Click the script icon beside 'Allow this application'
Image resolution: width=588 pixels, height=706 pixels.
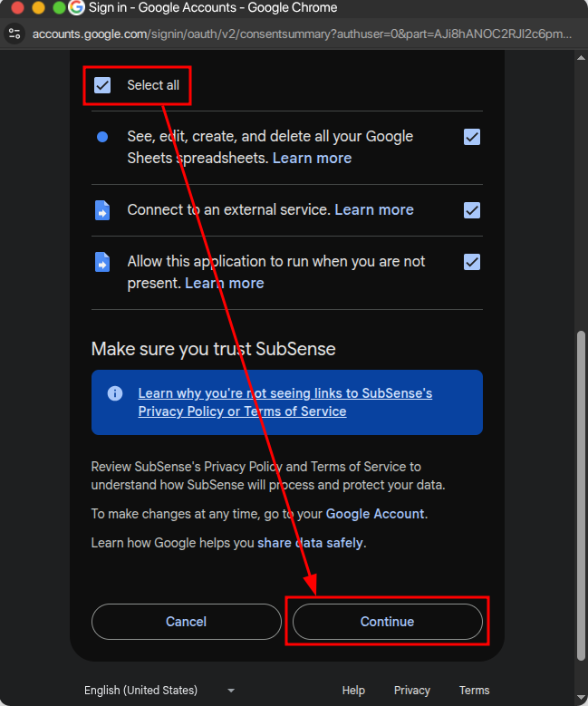[102, 262]
